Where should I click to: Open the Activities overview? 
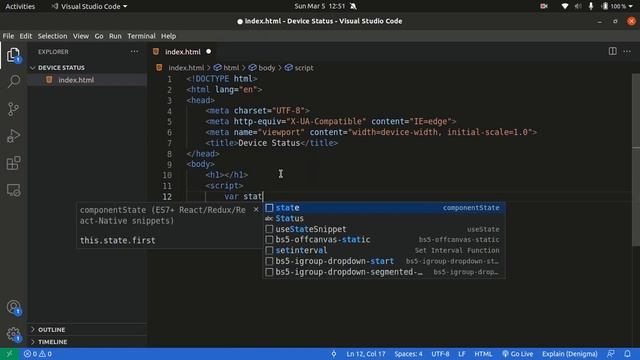[x=20, y=7]
